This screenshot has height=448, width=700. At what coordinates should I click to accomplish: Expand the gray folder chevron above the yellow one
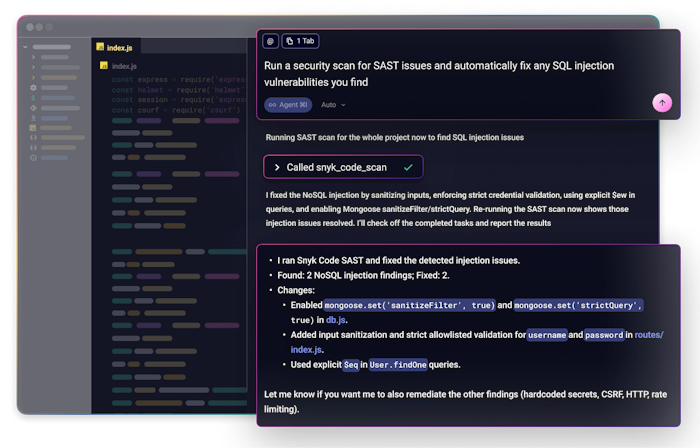click(33, 67)
